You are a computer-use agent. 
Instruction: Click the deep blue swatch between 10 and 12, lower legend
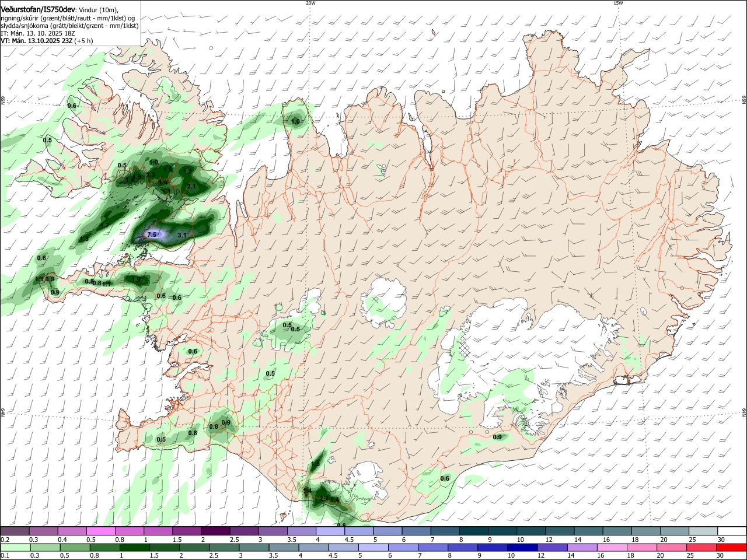click(522, 548)
